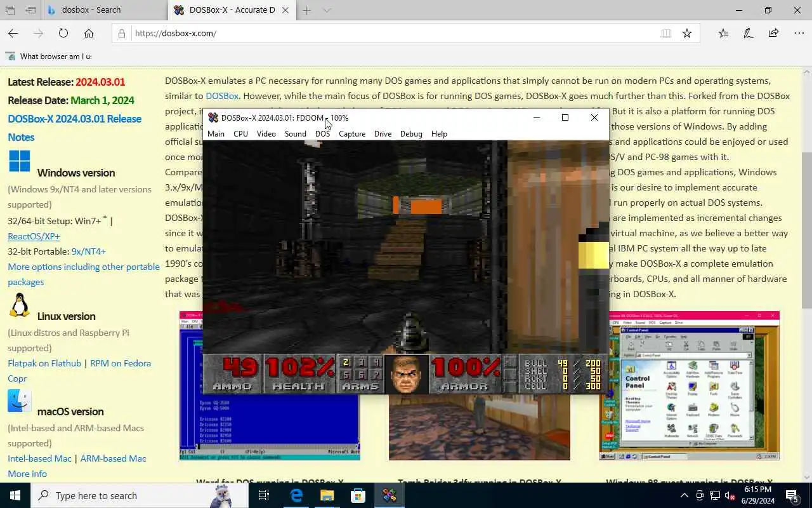812x508 pixels.
Task: Follow the DOSBox link in paragraph
Action: [x=222, y=96]
